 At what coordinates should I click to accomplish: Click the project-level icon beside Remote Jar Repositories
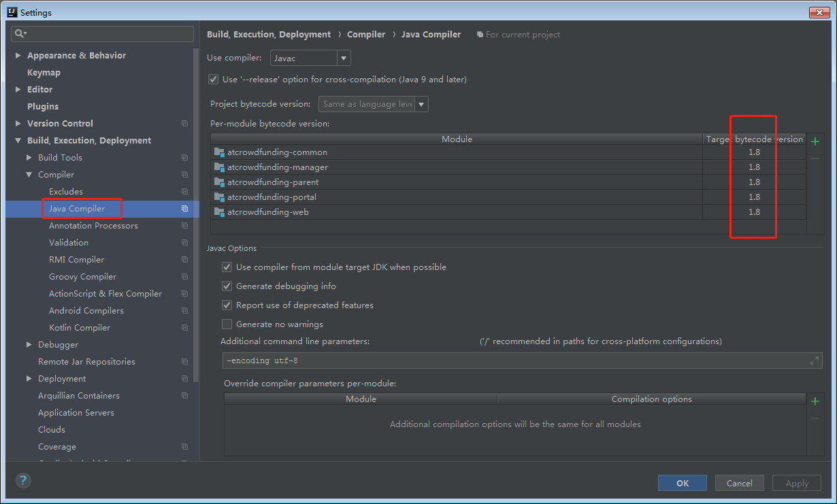[x=184, y=362]
